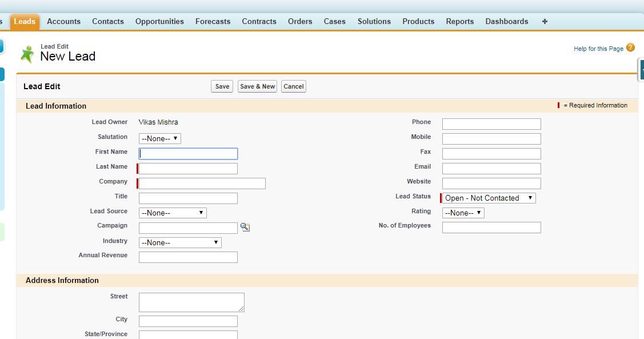Open the Help for this Page link
The height and width of the screenshot is (339, 644).
pyautogui.click(x=598, y=49)
